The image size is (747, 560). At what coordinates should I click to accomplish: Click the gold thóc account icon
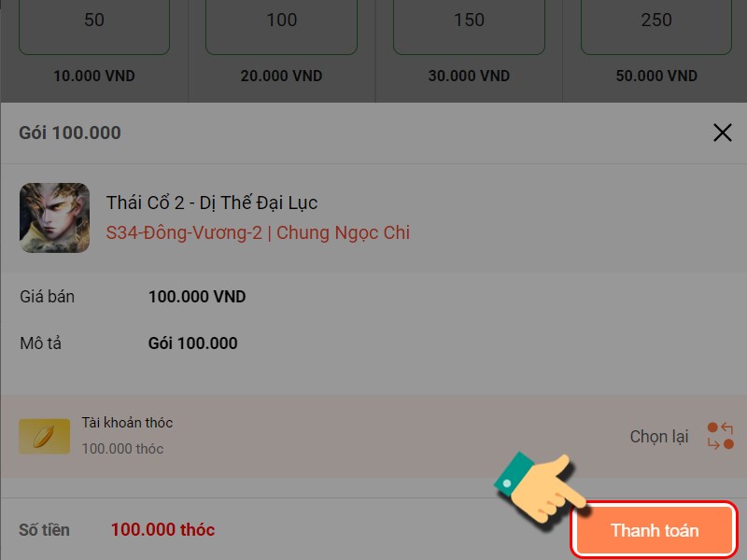point(45,436)
